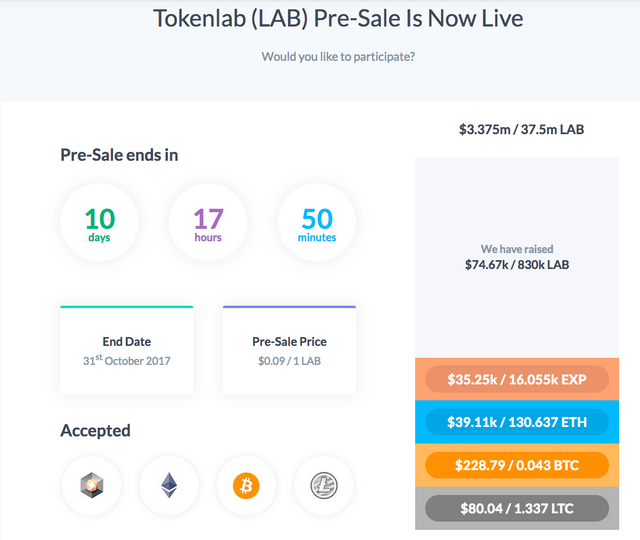Click the 'We have raised' progress area
This screenshot has height=540, width=640.
(517, 257)
